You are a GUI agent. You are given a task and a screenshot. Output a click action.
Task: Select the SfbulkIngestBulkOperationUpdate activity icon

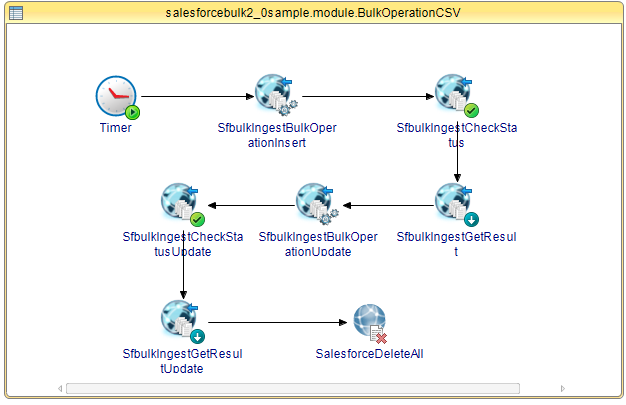[317, 204]
